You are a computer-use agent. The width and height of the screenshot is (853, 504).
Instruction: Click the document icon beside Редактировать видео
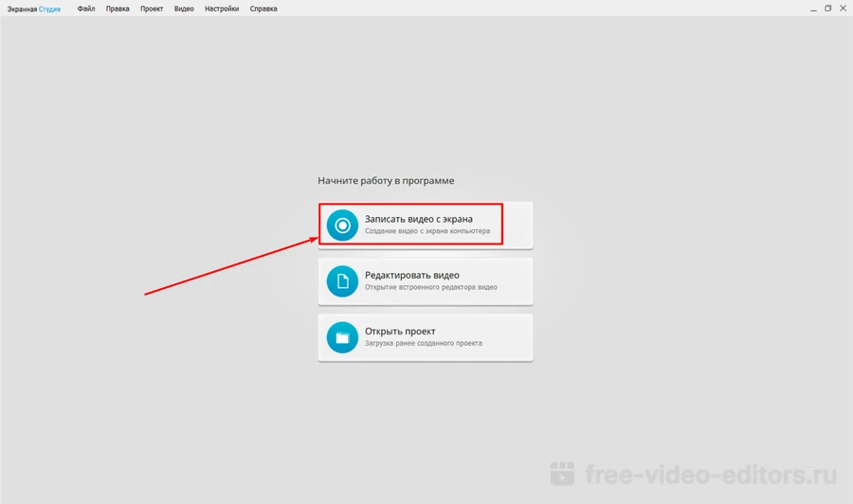(342, 281)
